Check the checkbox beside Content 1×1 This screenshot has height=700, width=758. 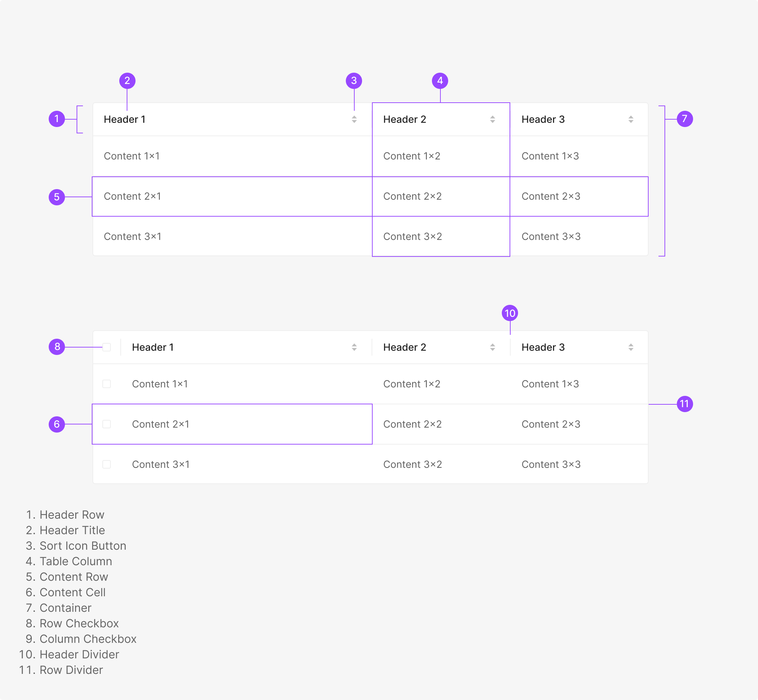pos(107,384)
